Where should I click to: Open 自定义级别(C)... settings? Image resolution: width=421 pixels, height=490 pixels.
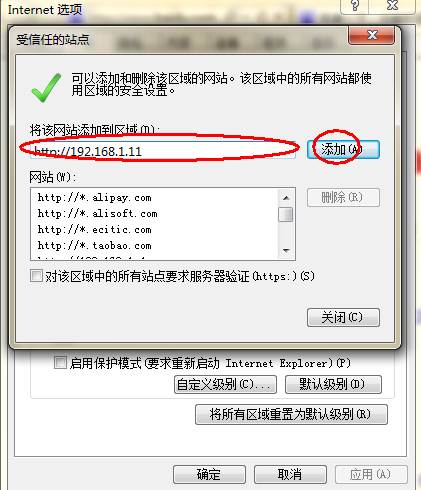click(225, 384)
